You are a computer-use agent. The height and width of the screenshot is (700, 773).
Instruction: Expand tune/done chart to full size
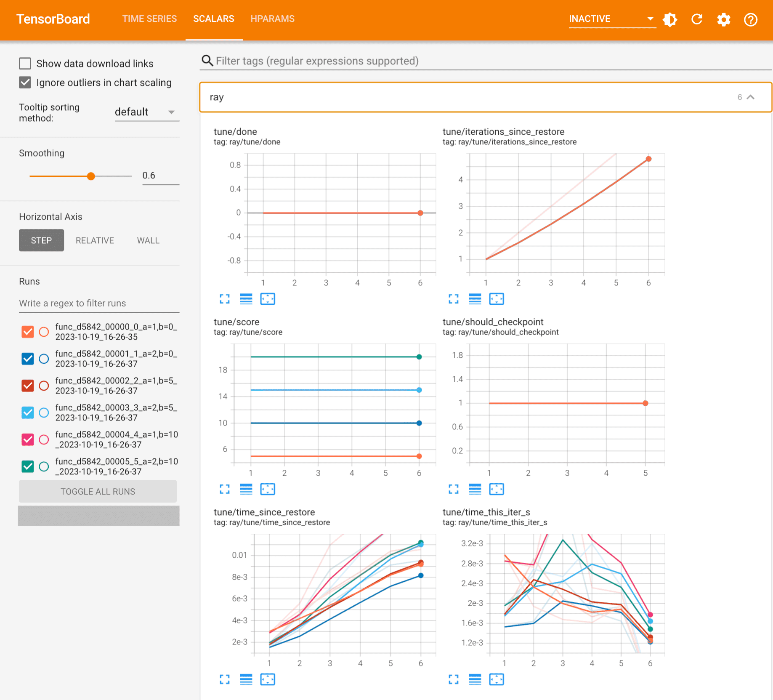coord(225,299)
